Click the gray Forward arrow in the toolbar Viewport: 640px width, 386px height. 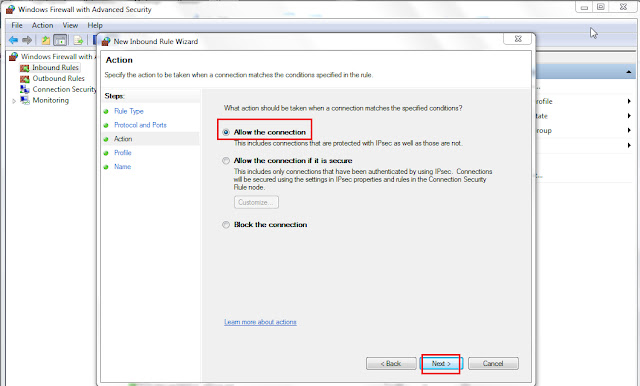27,40
